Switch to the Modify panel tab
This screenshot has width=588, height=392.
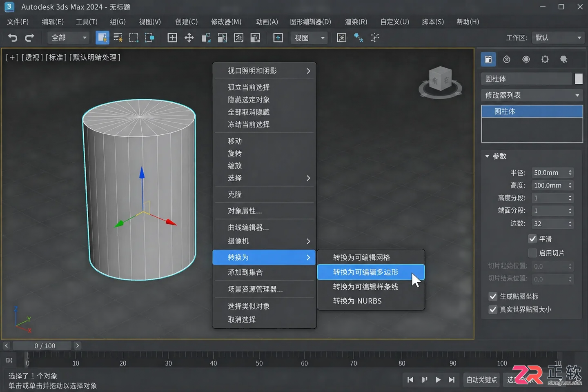tap(488, 59)
